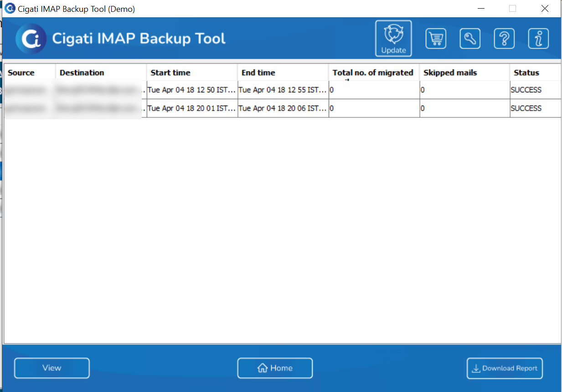The width and height of the screenshot is (562, 392).
Task: Click the Download Report button
Action: pyautogui.click(x=505, y=368)
